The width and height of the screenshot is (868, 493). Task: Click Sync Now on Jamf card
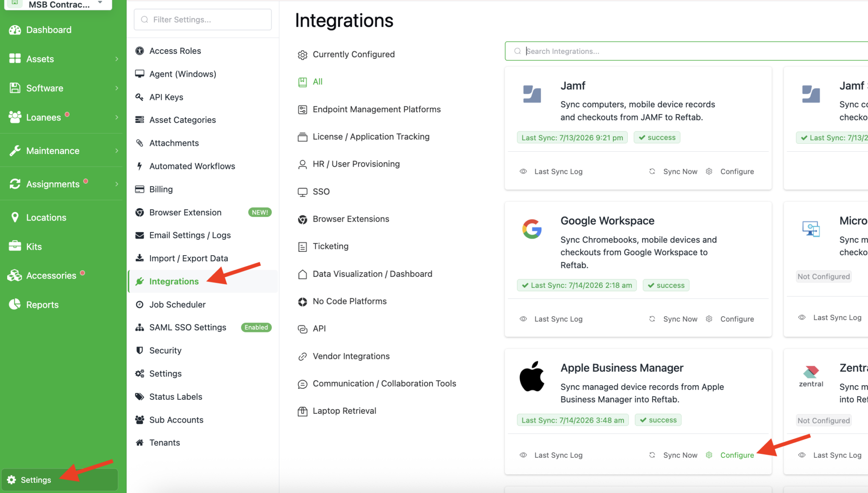click(x=680, y=171)
